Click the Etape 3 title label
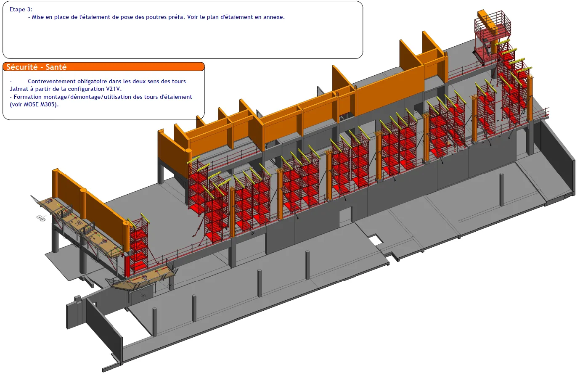Screen dimensions: 588x378 click(21, 9)
